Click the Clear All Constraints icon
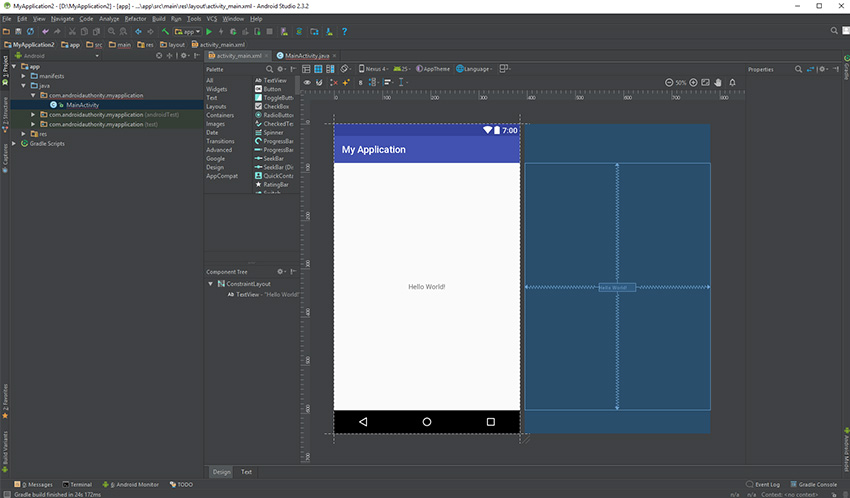The image size is (850, 498). coord(334,82)
